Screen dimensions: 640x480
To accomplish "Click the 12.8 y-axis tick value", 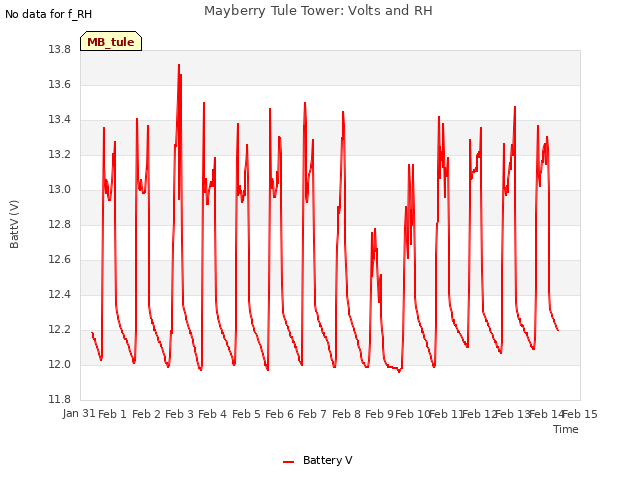I will 60,224.
